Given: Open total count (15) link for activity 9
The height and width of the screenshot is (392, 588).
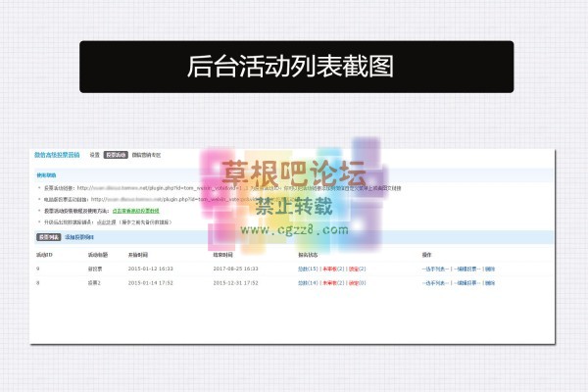Looking at the screenshot, I should (x=308, y=269).
